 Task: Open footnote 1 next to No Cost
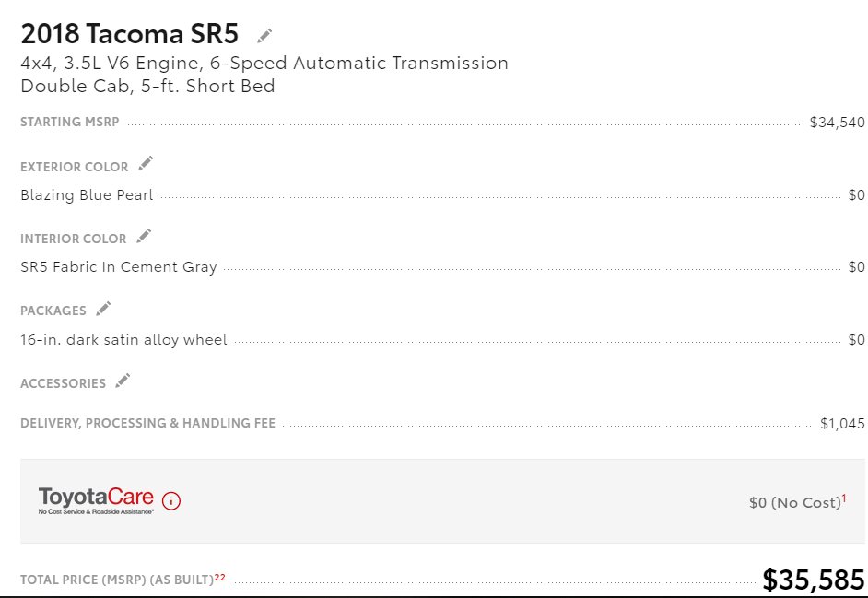point(844,498)
